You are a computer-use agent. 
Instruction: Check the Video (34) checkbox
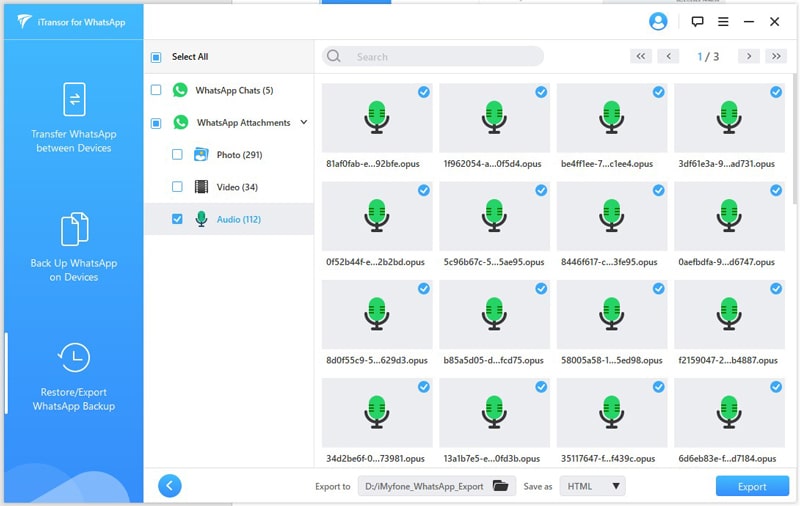pyautogui.click(x=177, y=187)
